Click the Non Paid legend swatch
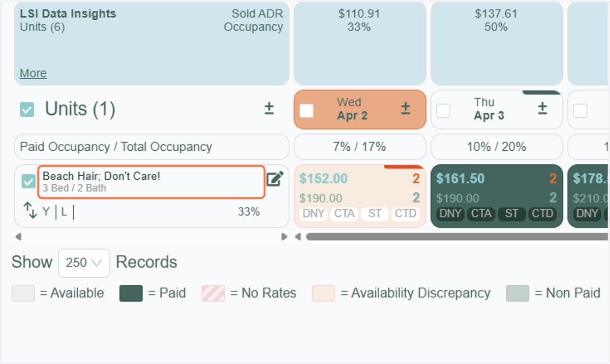 pos(517,293)
